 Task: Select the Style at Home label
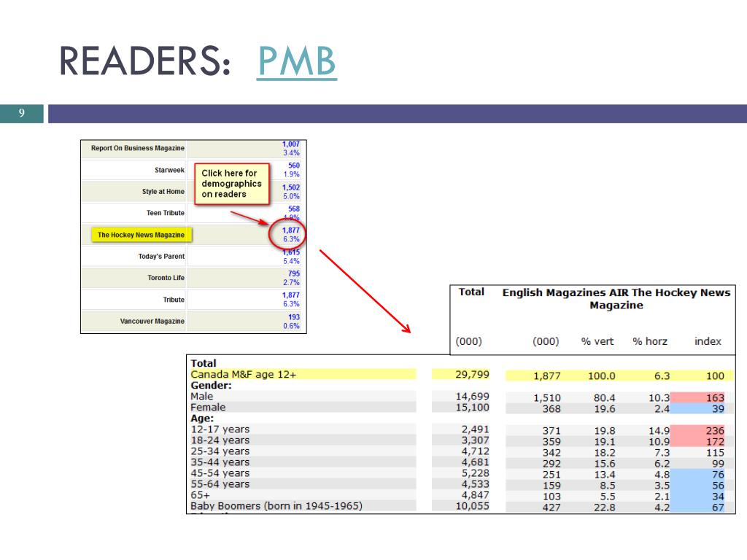(163, 192)
